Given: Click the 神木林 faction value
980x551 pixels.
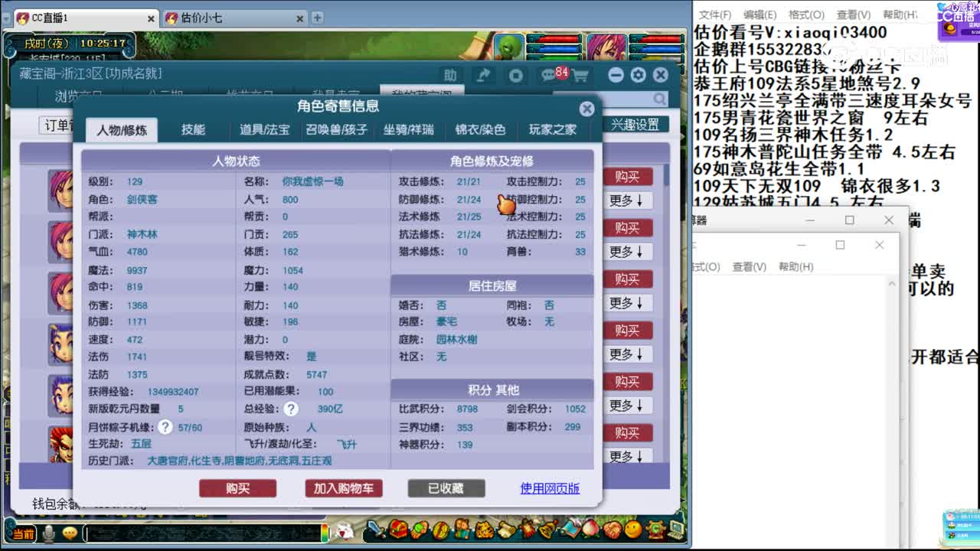Looking at the screenshot, I should (142, 234).
